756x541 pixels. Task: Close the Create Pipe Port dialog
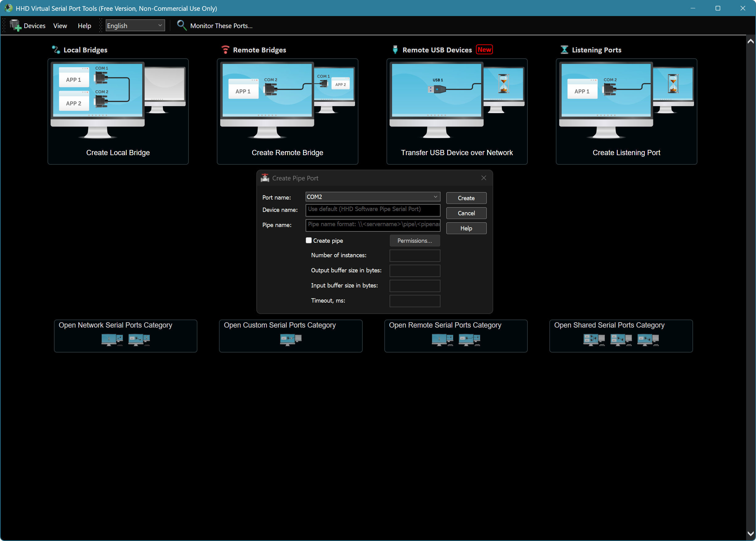(x=484, y=178)
